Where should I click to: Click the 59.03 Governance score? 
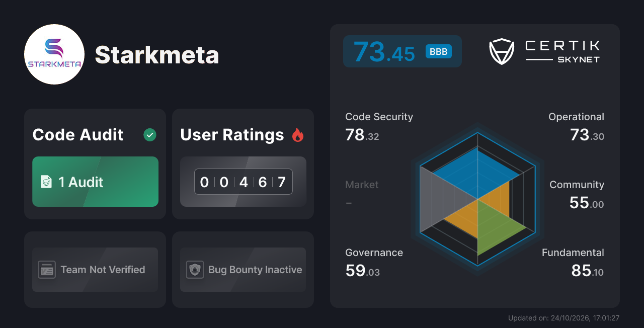click(363, 271)
